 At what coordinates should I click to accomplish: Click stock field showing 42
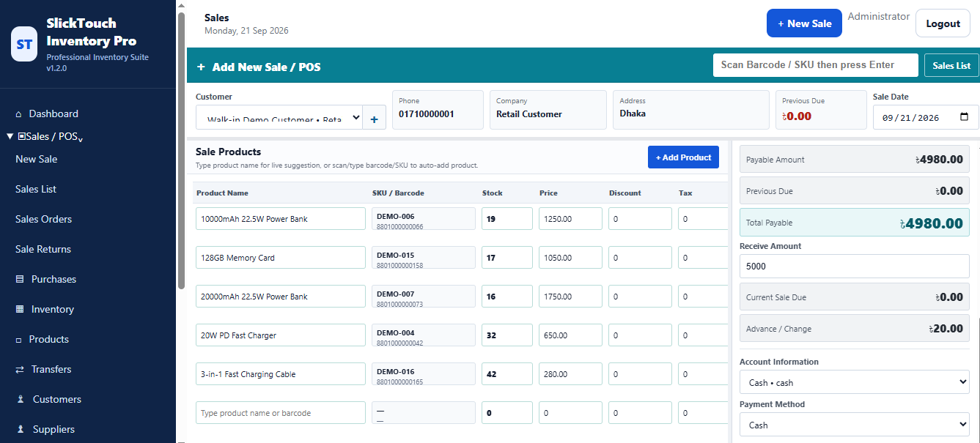click(x=507, y=374)
